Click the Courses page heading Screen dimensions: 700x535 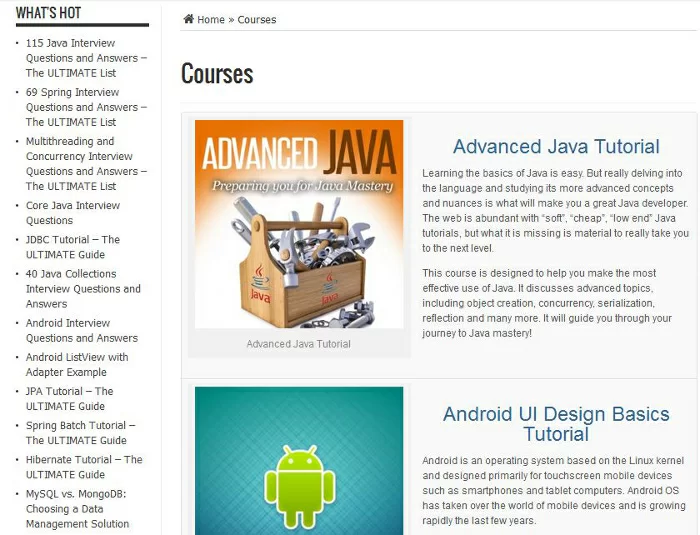(x=217, y=74)
